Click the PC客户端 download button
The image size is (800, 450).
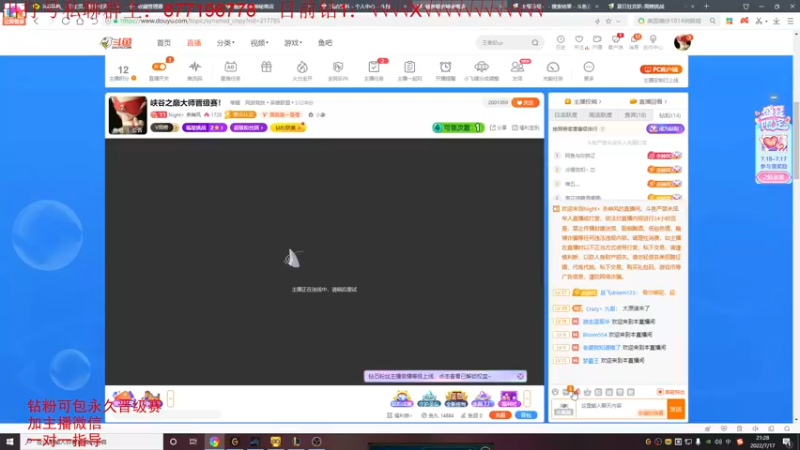[x=661, y=69]
